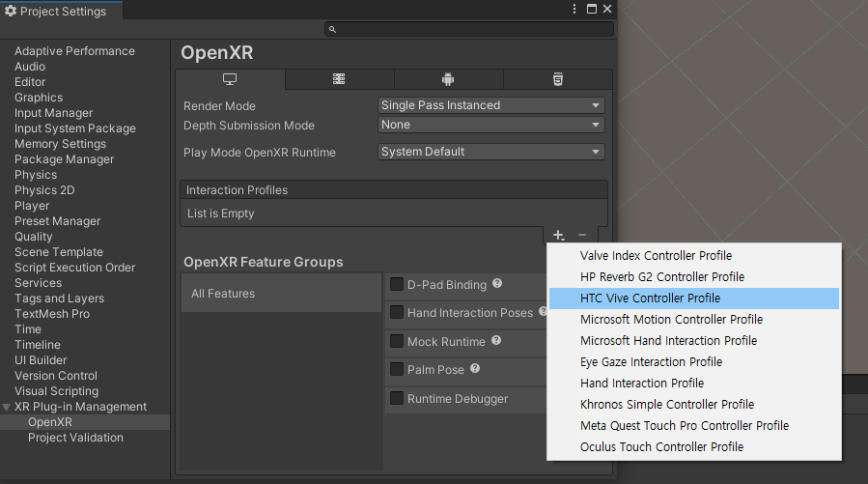868x484 pixels.
Task: Choose Meta Quest Touch Pro Controller Profile
Action: (693, 426)
